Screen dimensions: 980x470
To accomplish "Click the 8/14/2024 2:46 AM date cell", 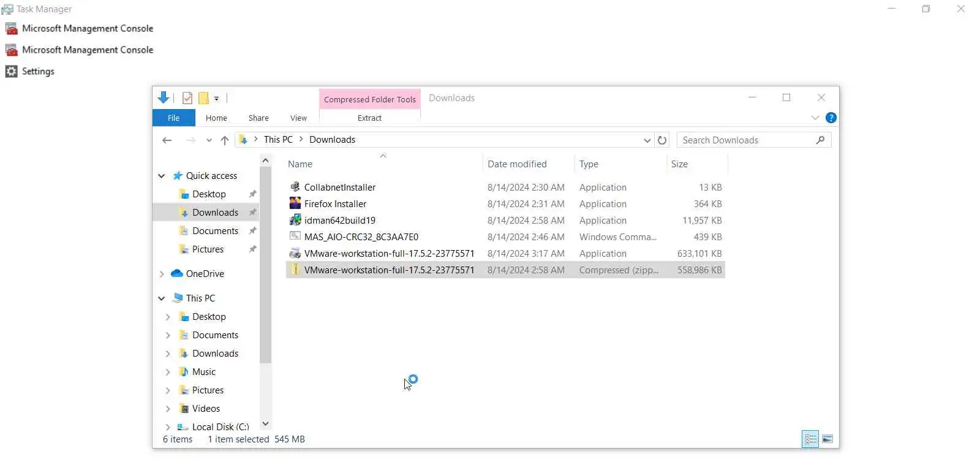I will click(x=526, y=237).
